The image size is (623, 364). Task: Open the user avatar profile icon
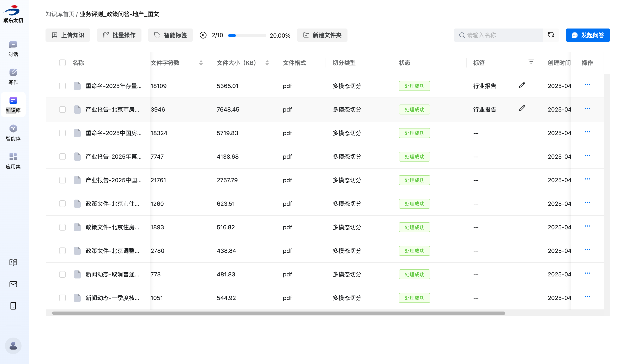click(13, 345)
